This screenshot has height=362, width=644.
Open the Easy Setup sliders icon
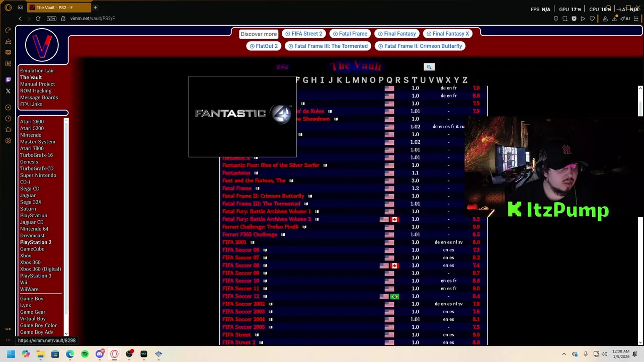636,19
